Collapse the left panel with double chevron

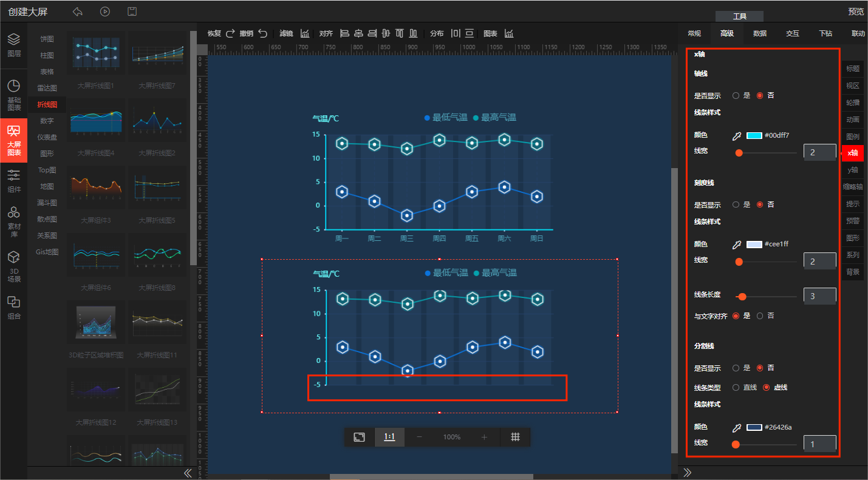click(188, 473)
